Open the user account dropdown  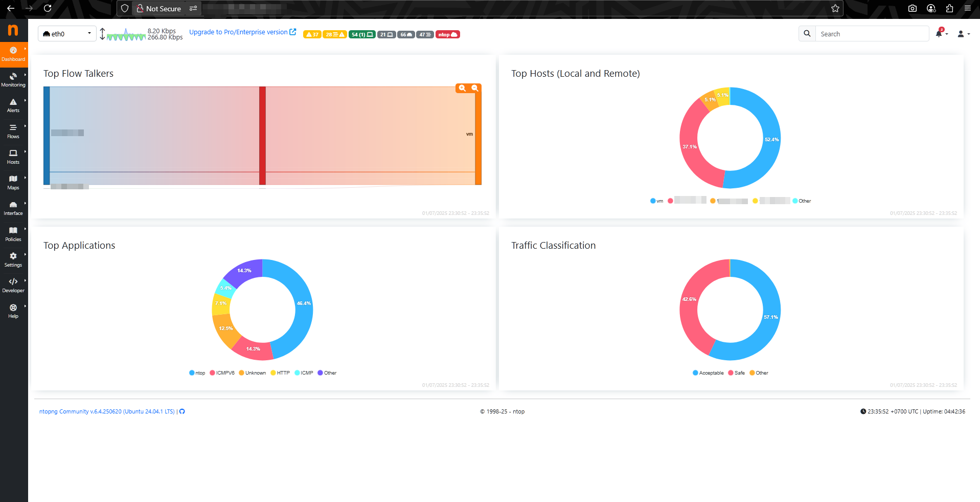coord(963,34)
